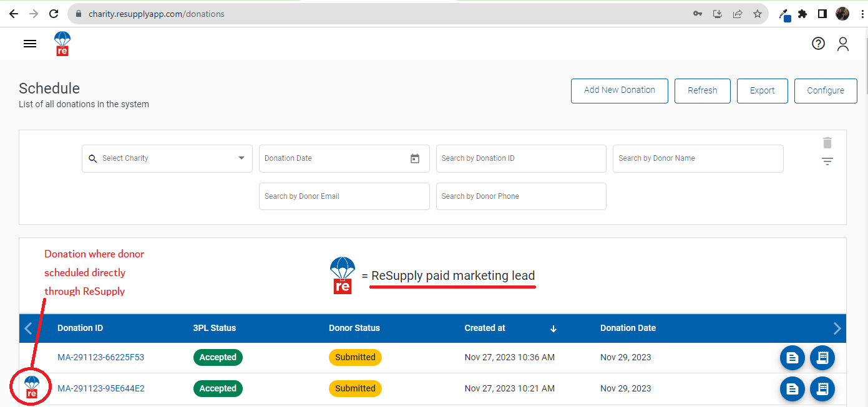Viewport: 868px width, 407px height.
Task: Click Submitted badge for MA-291123-66225F53
Action: point(355,357)
